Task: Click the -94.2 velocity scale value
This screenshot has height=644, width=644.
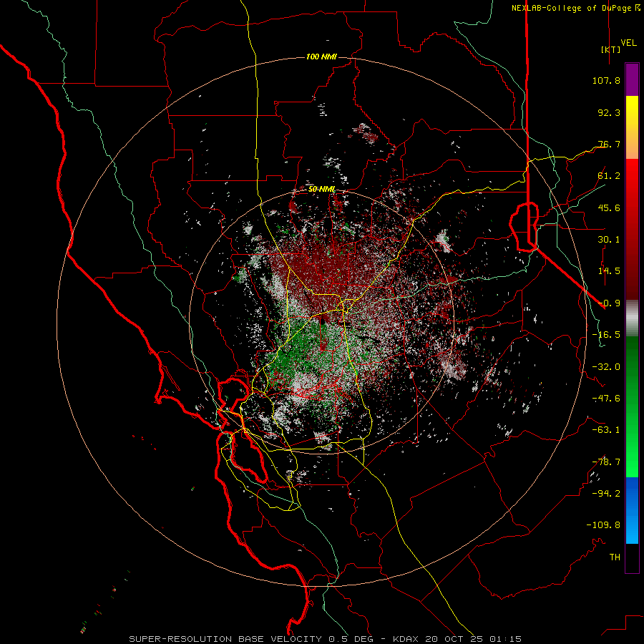Action: (x=606, y=494)
